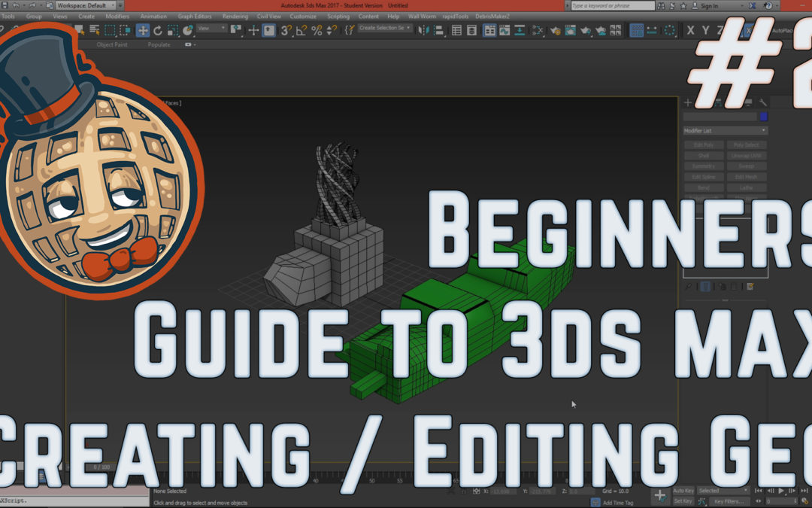Click search field 'Type a keyword or phrase'
Screen dimensions: 812x508
[613, 6]
